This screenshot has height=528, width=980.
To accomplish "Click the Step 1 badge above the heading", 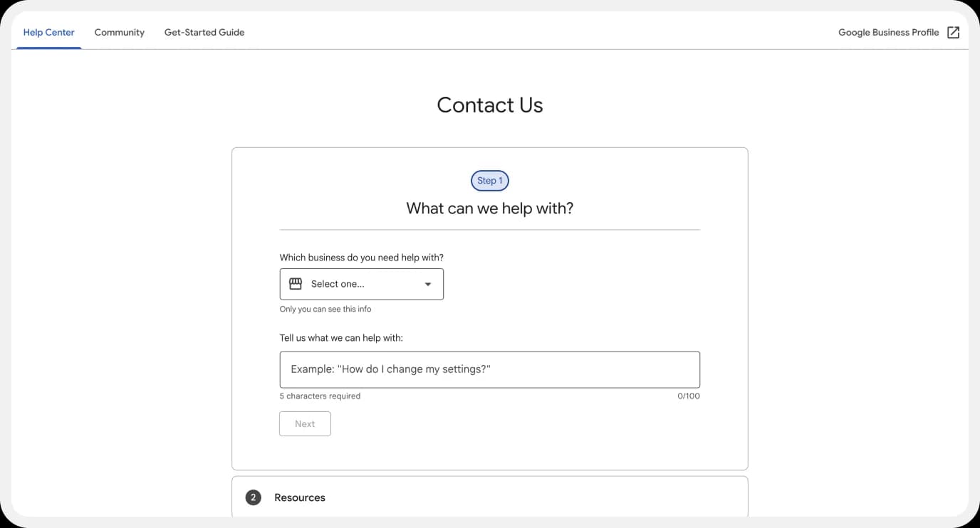I will click(x=489, y=181).
